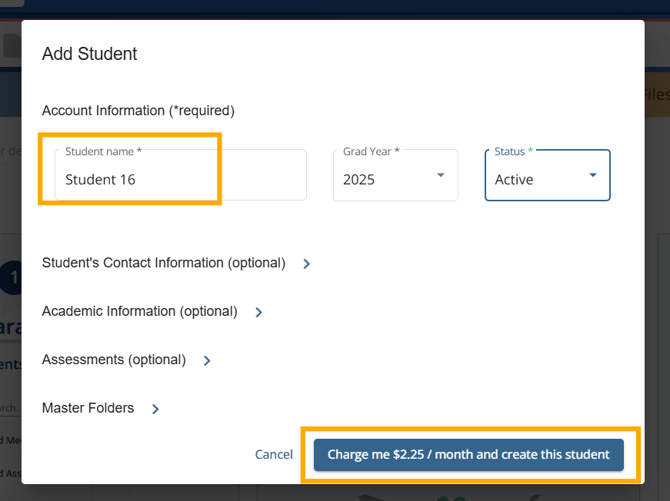670x501 pixels.
Task: Expand Academic Information section chevron
Action: click(259, 312)
